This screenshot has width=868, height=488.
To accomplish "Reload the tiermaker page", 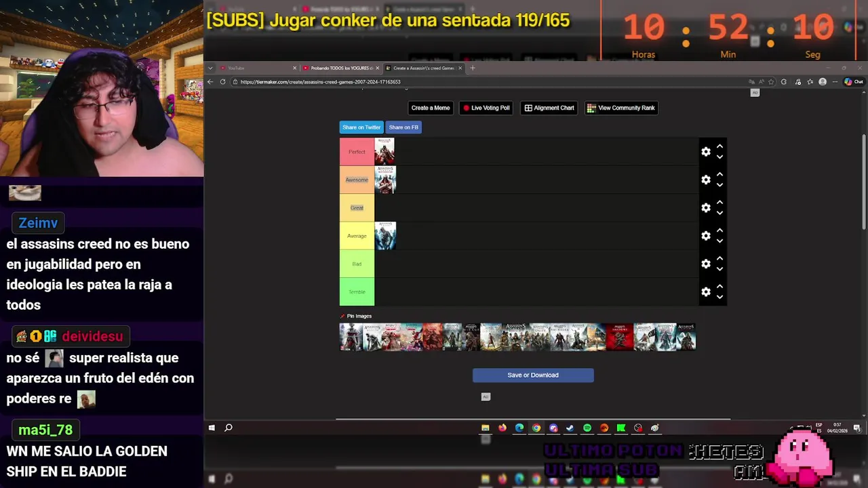I will pyautogui.click(x=222, y=82).
